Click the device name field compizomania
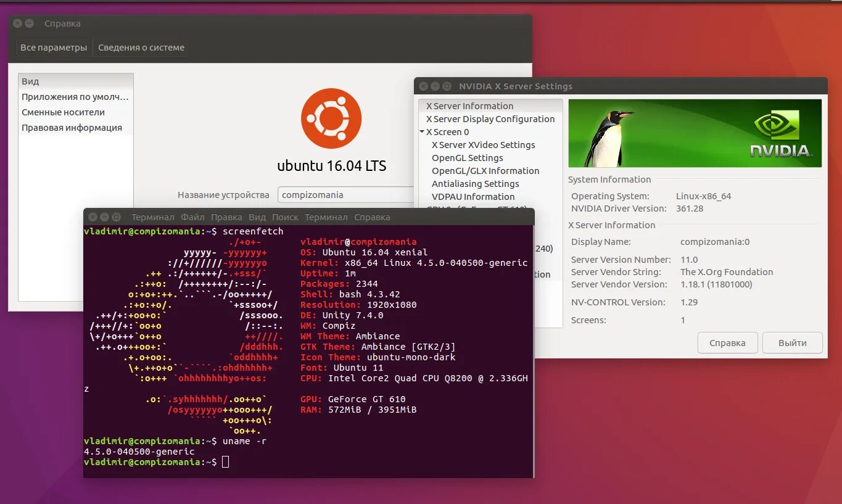Screen dimensions: 842x504 coord(345,195)
